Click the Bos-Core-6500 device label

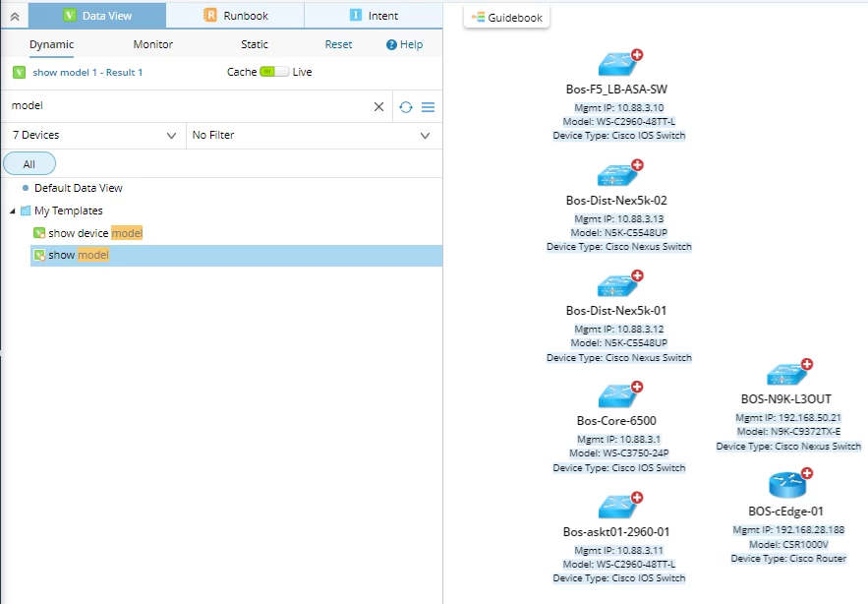tap(616, 421)
